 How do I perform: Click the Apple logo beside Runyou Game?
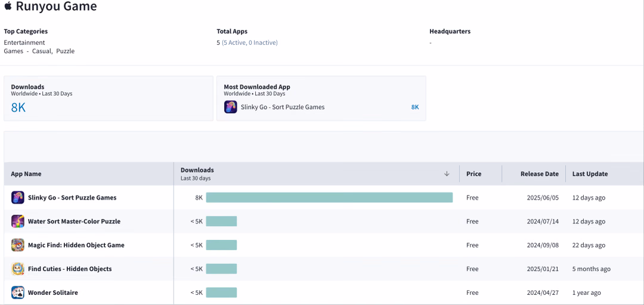[x=8, y=6]
